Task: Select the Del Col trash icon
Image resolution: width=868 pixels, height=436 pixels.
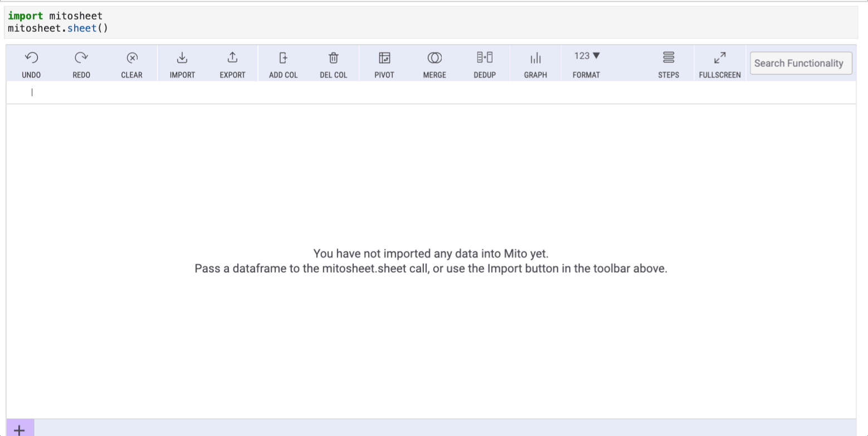Action: (x=333, y=57)
